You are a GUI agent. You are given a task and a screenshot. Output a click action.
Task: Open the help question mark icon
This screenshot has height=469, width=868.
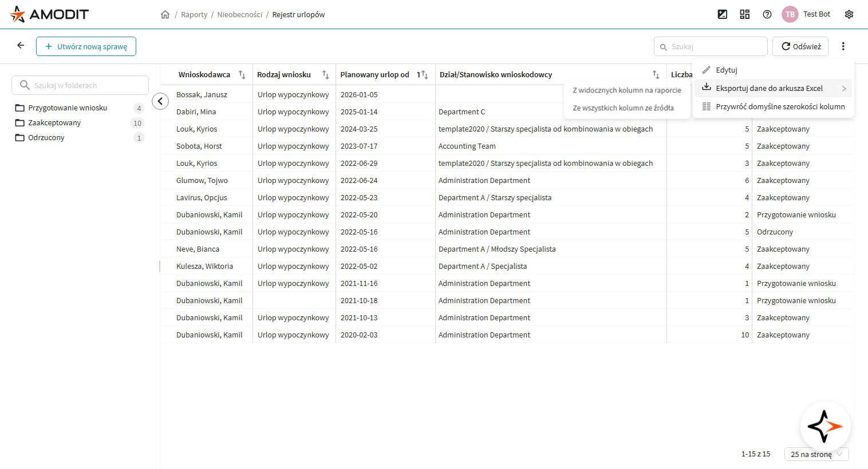click(x=767, y=14)
